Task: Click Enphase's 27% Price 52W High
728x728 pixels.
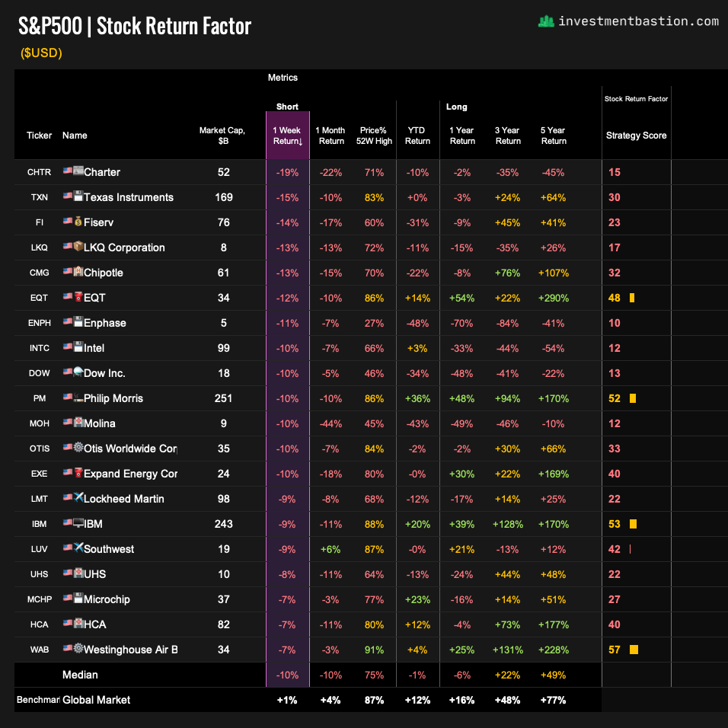Action: point(374,323)
